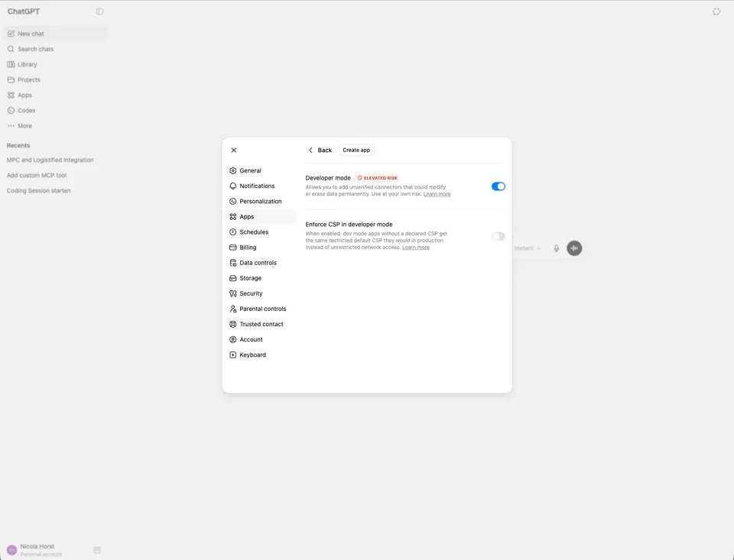Viewport: 734px width, 560px height.
Task: Enable Enforce CSP in developer mode toggle
Action: [498, 236]
